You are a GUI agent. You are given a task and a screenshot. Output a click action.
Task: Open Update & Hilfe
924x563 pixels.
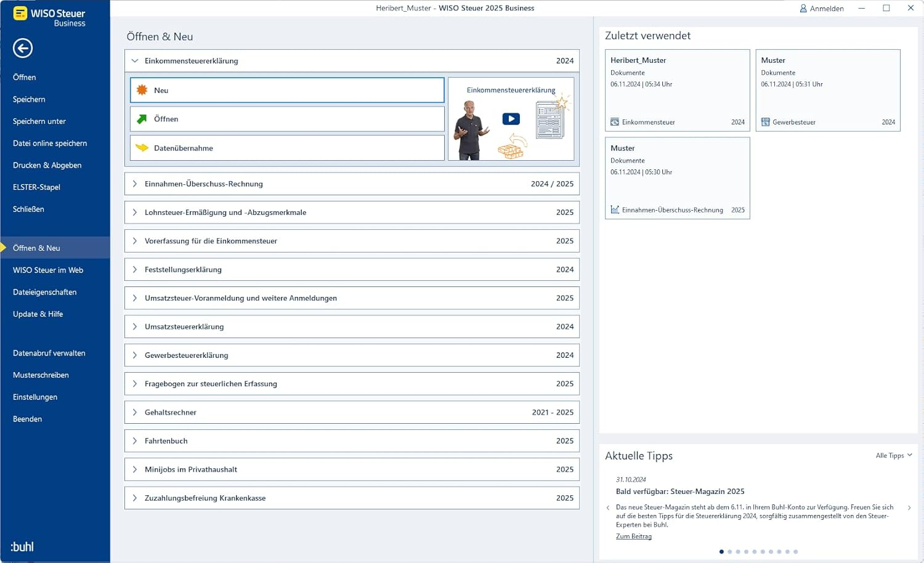[x=38, y=314]
